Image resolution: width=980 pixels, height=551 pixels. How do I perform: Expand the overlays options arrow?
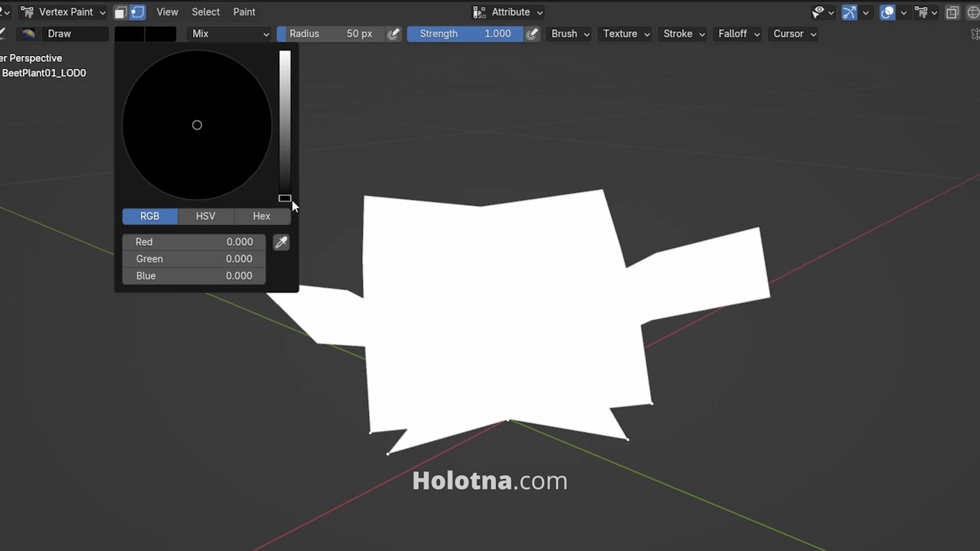coord(903,12)
